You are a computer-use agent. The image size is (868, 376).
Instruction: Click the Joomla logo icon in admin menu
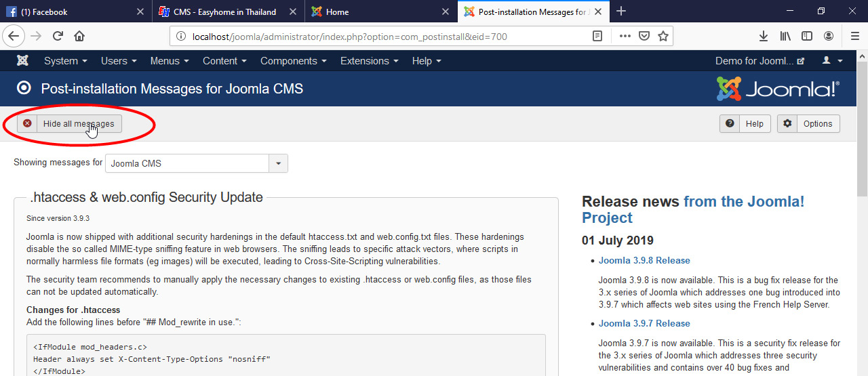point(22,61)
